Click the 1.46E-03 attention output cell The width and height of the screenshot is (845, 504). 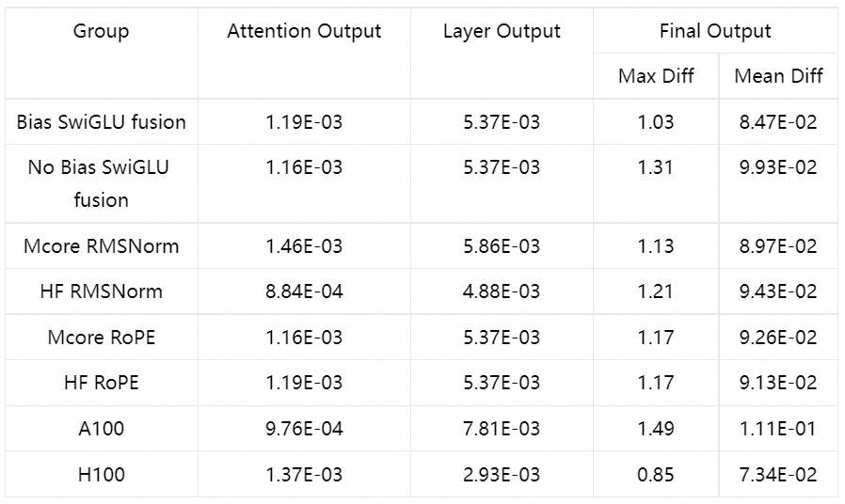pyautogui.click(x=304, y=246)
